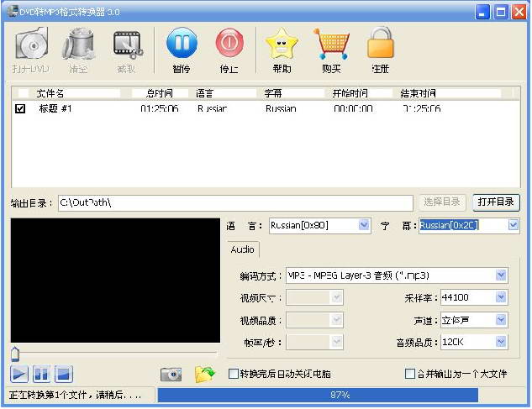Click the 打开目录 button
The height and width of the screenshot is (409, 532).
coord(496,202)
